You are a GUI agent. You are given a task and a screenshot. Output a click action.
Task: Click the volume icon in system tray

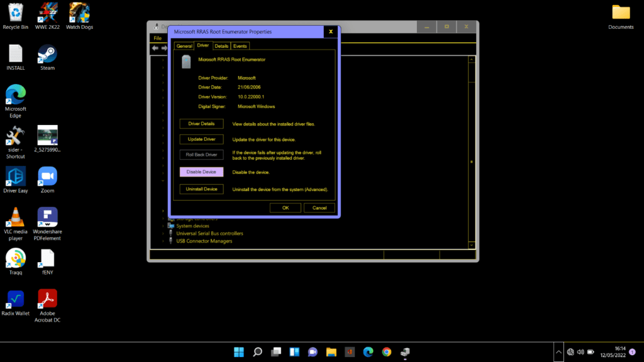point(580,352)
